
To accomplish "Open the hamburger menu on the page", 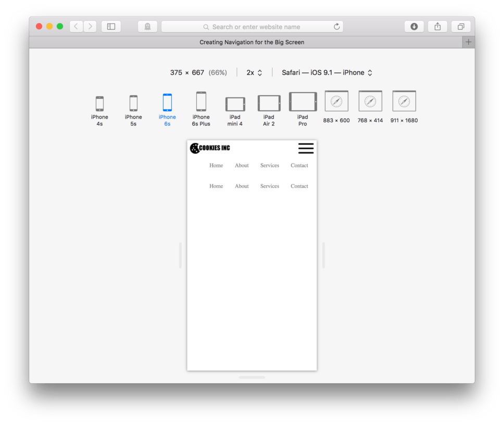I will coord(306,148).
